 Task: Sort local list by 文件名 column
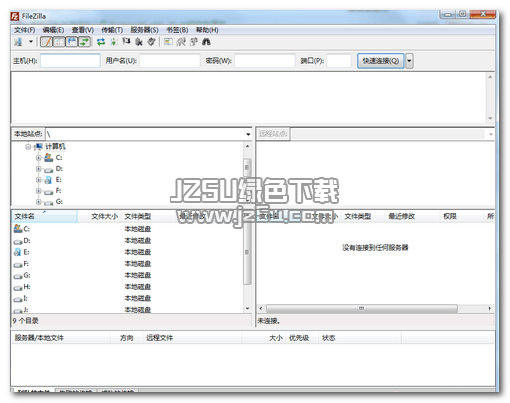coord(45,216)
